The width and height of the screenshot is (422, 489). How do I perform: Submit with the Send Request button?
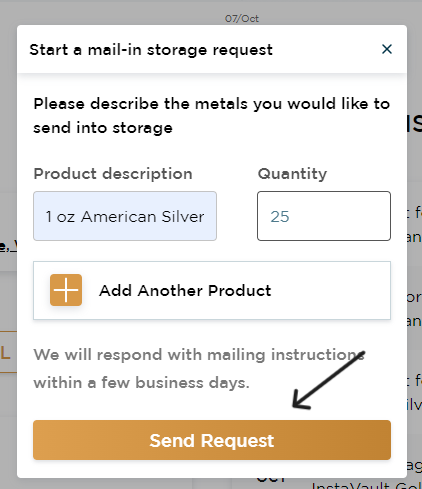click(212, 440)
